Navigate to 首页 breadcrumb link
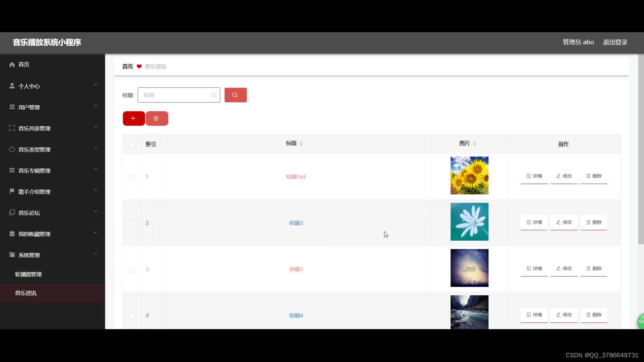The image size is (644, 362). coord(128,66)
